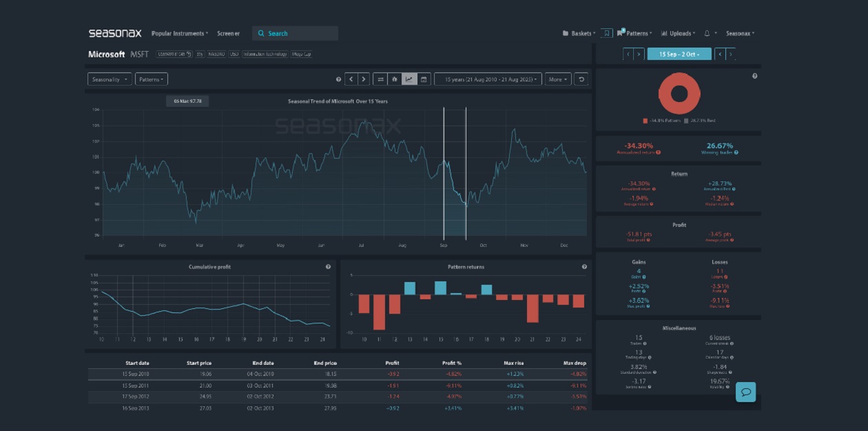Open the Baskets menu
Screen dimensions: 868x431
tap(579, 33)
